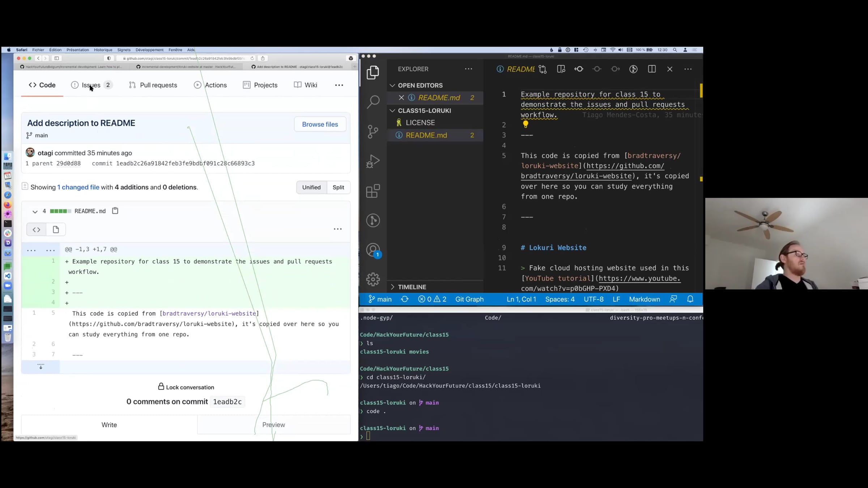This screenshot has width=868, height=488.
Task: Open the Markdown preview to the side
Action: click(561, 69)
